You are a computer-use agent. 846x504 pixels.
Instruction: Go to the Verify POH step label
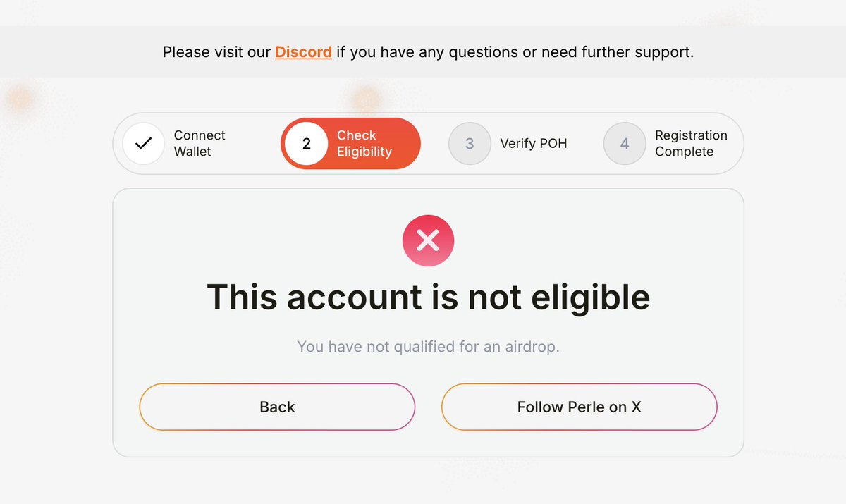pyautogui.click(x=533, y=144)
